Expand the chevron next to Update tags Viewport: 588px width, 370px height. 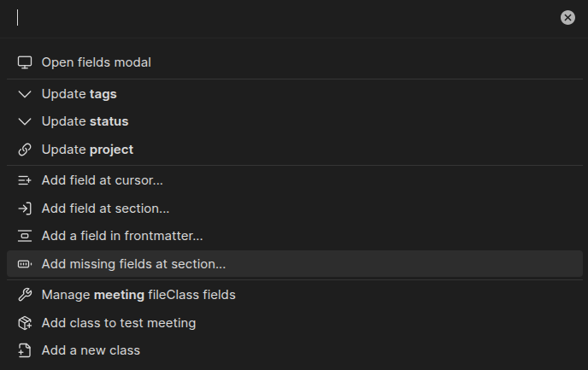tap(25, 94)
